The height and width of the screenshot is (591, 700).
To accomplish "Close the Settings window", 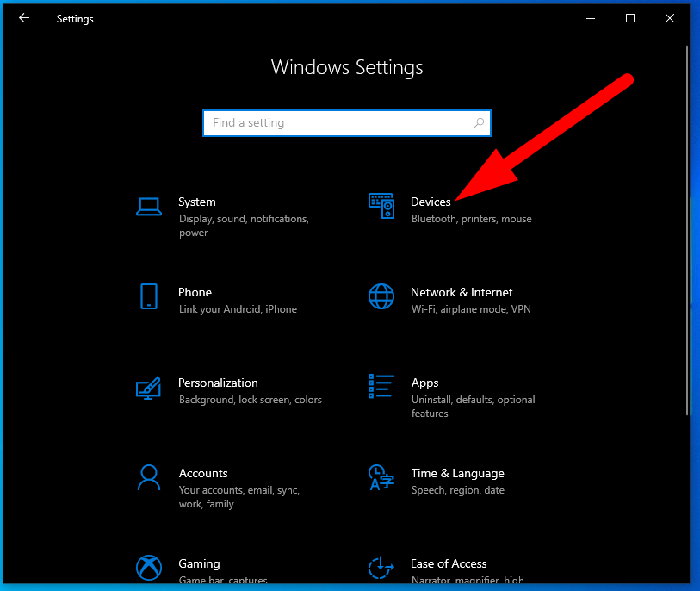I will (670, 18).
